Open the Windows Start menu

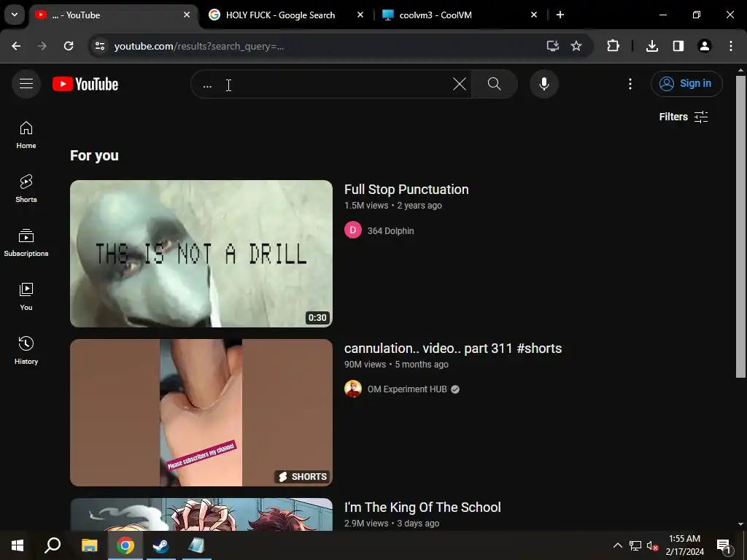pyautogui.click(x=18, y=545)
